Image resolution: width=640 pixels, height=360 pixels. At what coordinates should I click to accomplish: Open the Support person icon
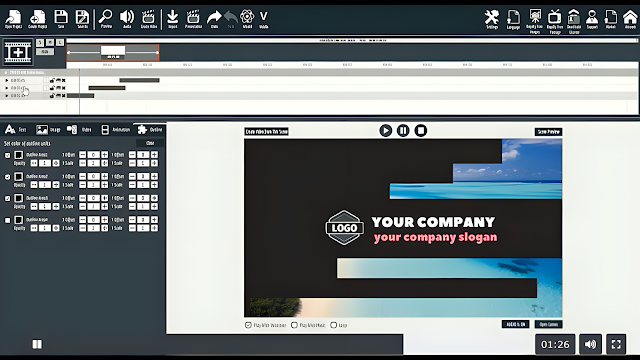click(x=592, y=19)
